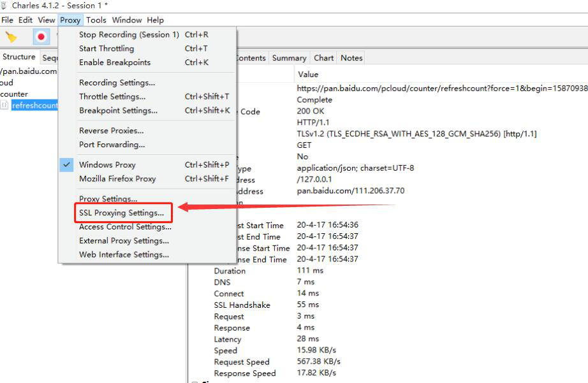
Task: Open the Help menu
Action: [155, 20]
